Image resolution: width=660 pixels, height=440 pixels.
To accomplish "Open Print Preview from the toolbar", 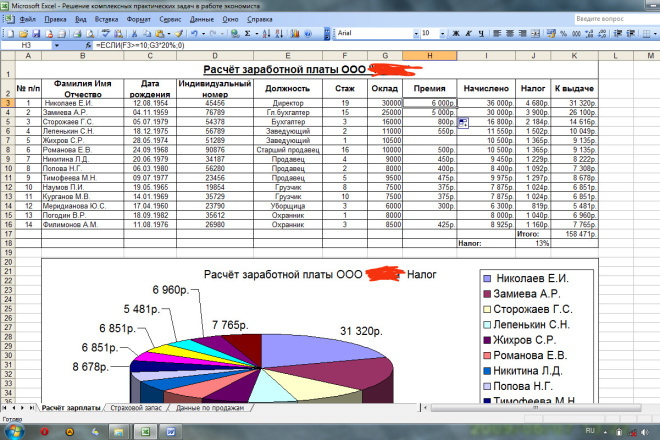I will click(90, 34).
